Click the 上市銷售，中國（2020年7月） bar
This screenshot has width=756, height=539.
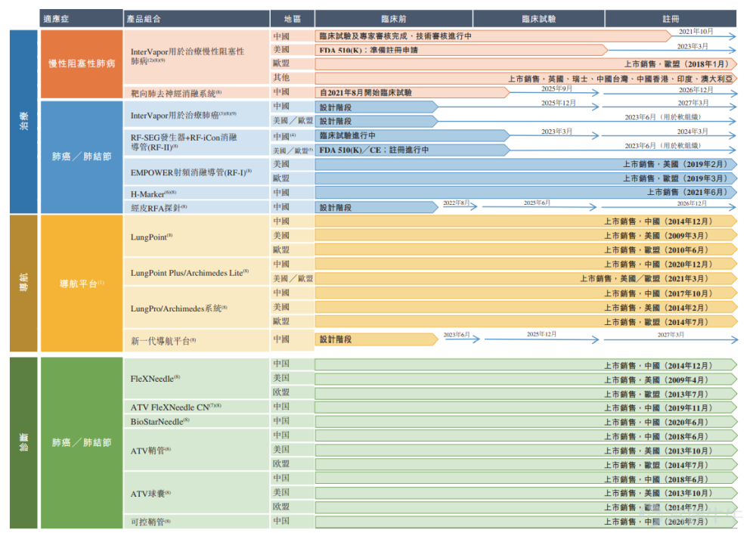tap(526, 522)
